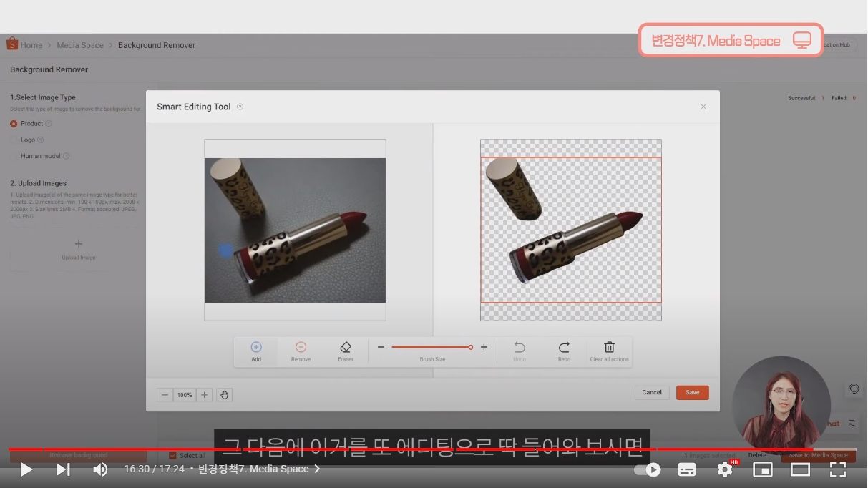The image size is (868, 488).
Task: Select the Logo radio button
Action: click(14, 140)
